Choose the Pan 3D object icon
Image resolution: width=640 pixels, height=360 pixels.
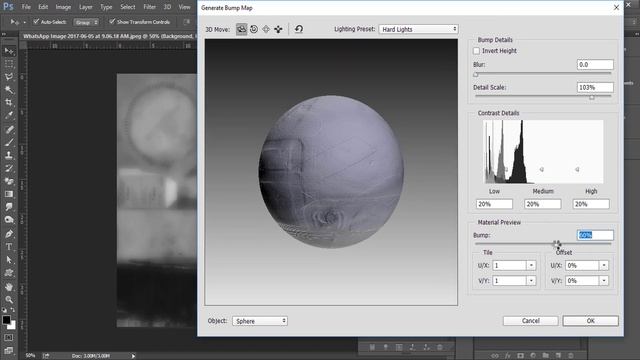[266, 29]
